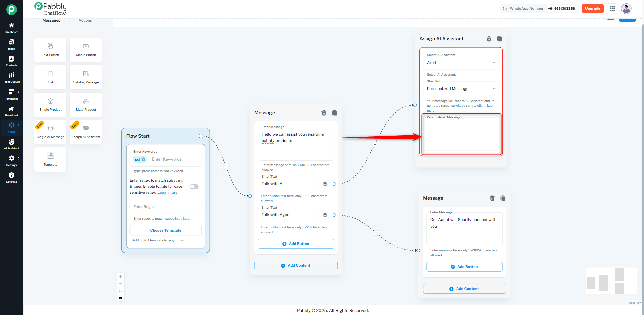Click the Pabbly green logo in sidebar
Screen dimensions: 644x315
click(12, 10)
